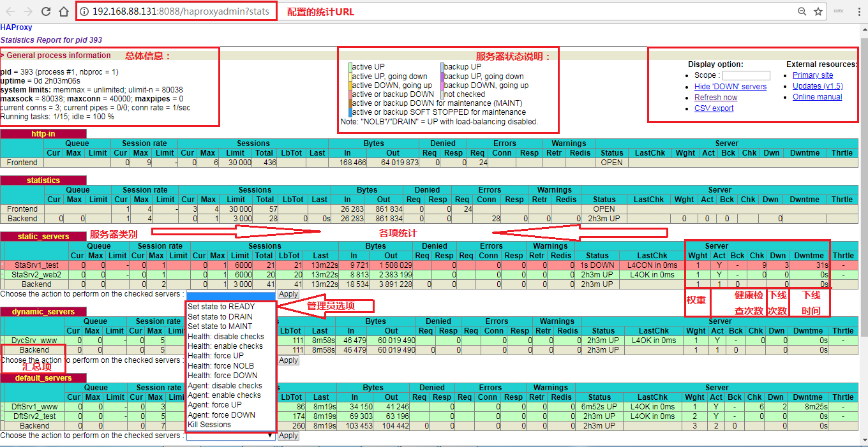Image resolution: width=868 pixels, height=447 pixels.
Task: Go back to the previous browser page
Action: (x=10, y=11)
